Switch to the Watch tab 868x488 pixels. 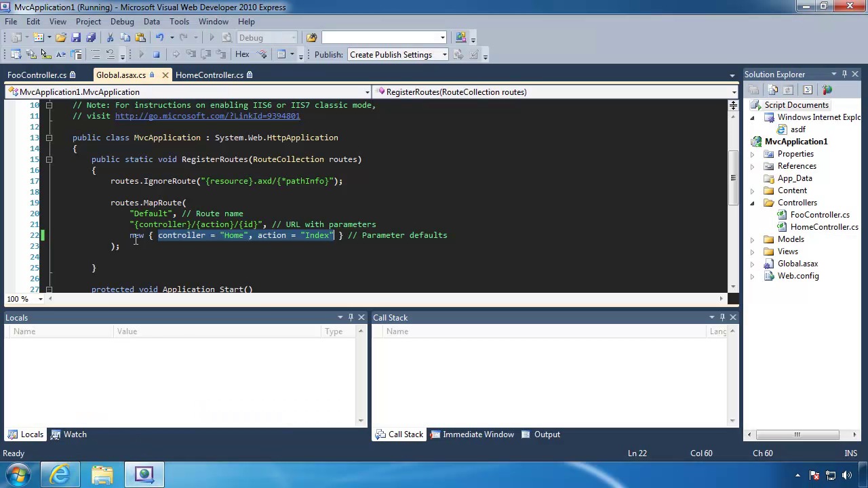pos(69,434)
